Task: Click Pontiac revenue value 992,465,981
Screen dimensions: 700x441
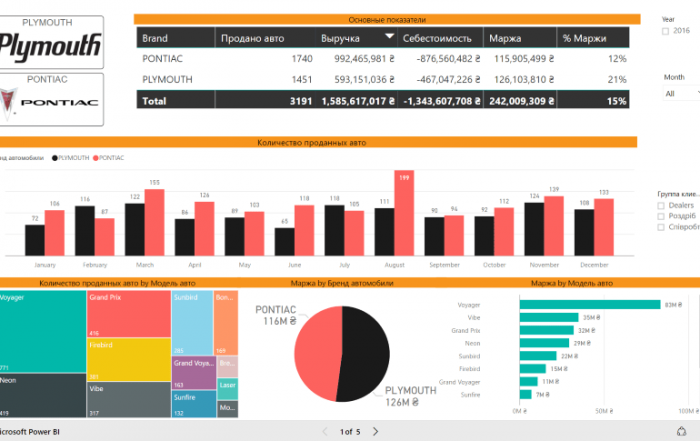Action: pos(364,58)
